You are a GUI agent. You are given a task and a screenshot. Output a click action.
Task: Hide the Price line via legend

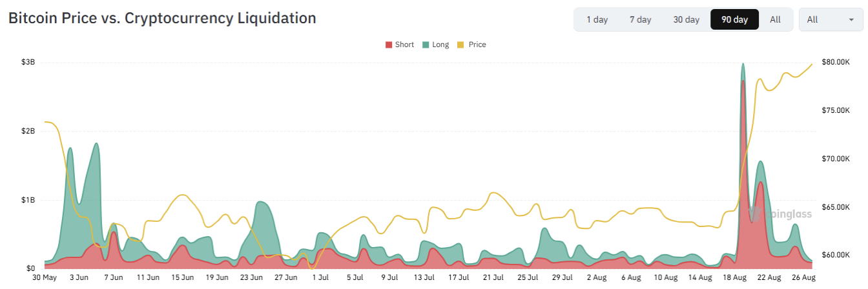click(x=471, y=45)
